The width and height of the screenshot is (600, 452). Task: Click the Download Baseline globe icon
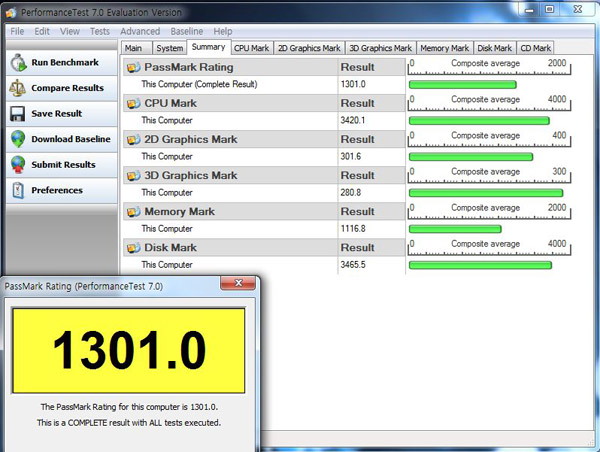pyautogui.click(x=18, y=139)
